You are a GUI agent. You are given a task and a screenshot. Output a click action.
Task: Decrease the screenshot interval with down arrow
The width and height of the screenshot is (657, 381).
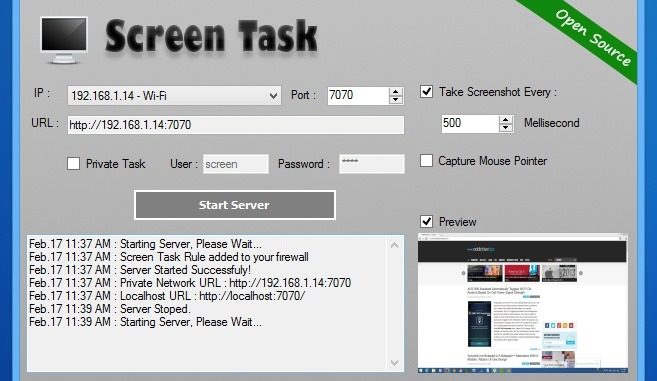[x=506, y=128]
